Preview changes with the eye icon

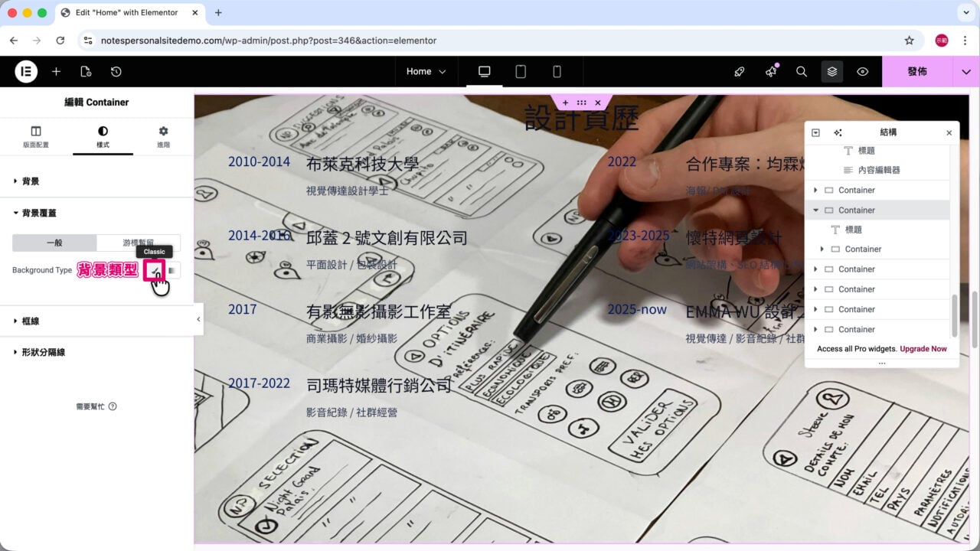(x=863, y=71)
